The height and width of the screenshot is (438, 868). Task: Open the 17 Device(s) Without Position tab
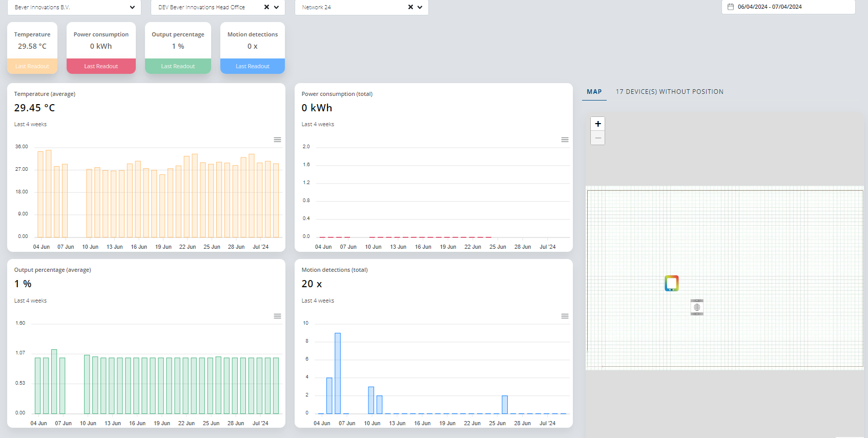tap(670, 92)
